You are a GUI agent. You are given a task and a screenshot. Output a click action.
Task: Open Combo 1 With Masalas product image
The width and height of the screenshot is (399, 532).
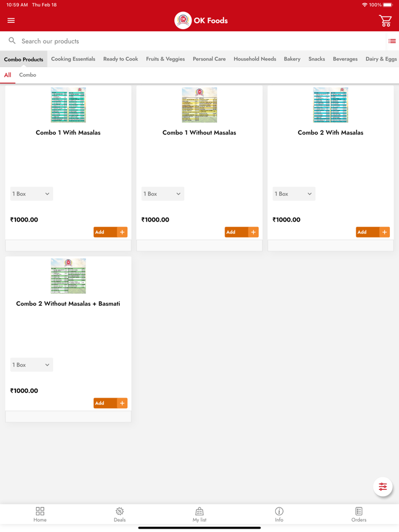(x=68, y=105)
